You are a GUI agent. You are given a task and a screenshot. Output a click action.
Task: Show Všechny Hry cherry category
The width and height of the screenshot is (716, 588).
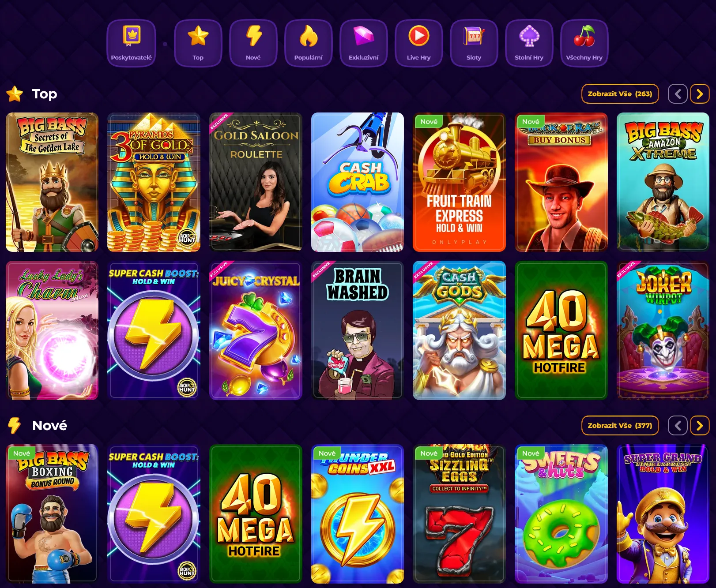tap(584, 43)
